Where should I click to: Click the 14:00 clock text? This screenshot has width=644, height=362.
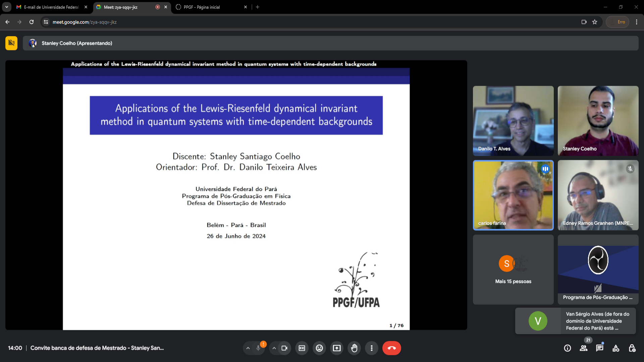click(x=15, y=348)
